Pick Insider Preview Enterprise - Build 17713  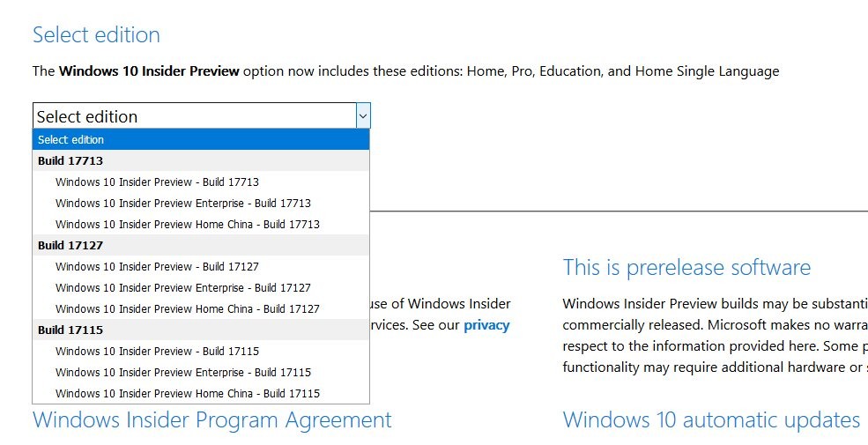point(182,203)
